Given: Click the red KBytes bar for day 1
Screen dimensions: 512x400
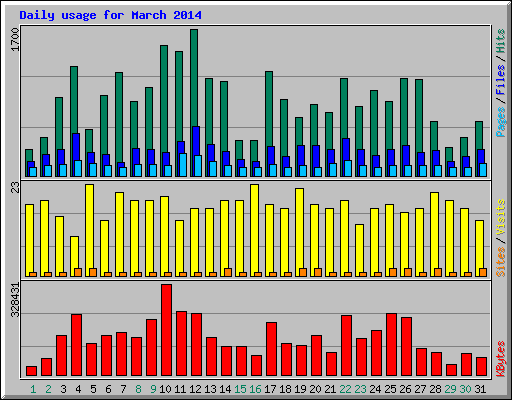Looking at the screenshot, I should [x=31, y=371].
